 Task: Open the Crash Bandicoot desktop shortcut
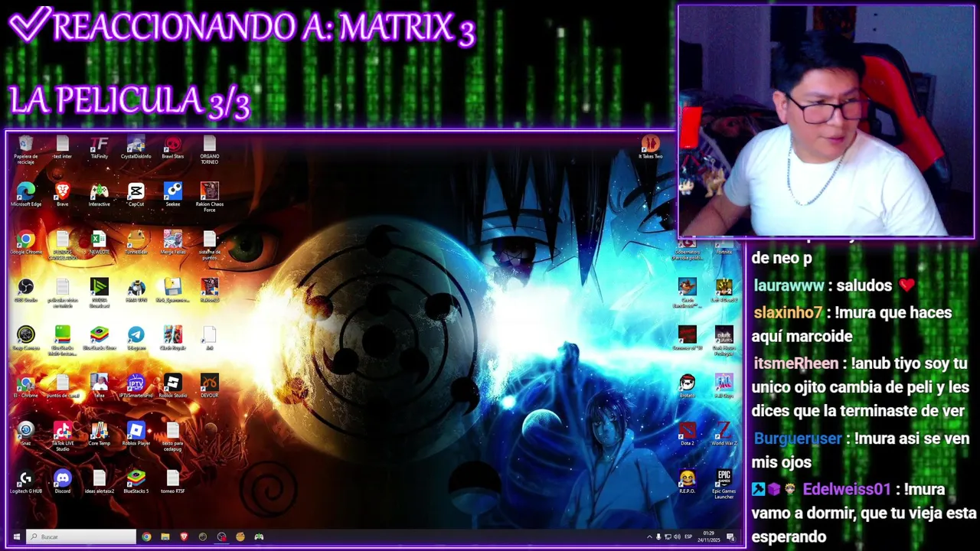point(687,293)
